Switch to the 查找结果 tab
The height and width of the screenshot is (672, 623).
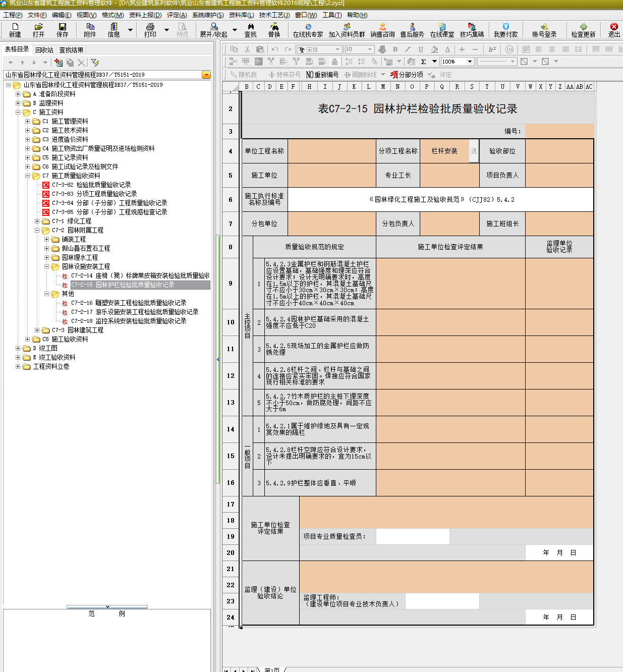(71, 50)
